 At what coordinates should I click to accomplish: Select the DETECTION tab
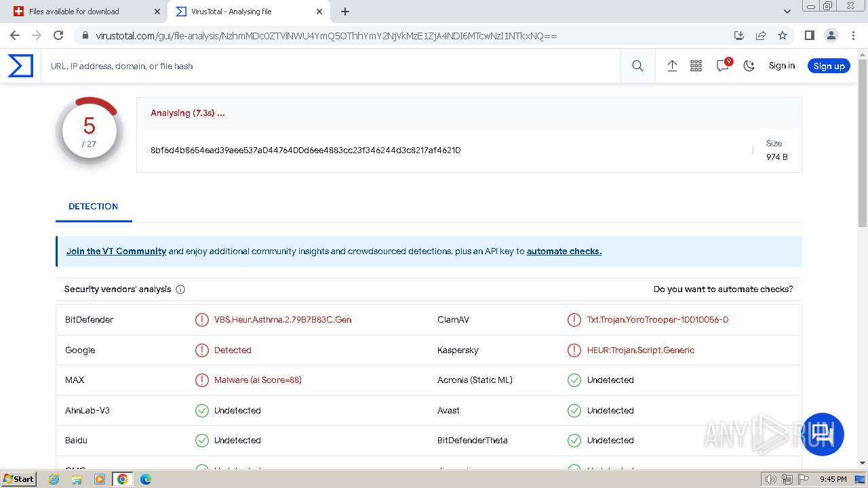point(94,207)
